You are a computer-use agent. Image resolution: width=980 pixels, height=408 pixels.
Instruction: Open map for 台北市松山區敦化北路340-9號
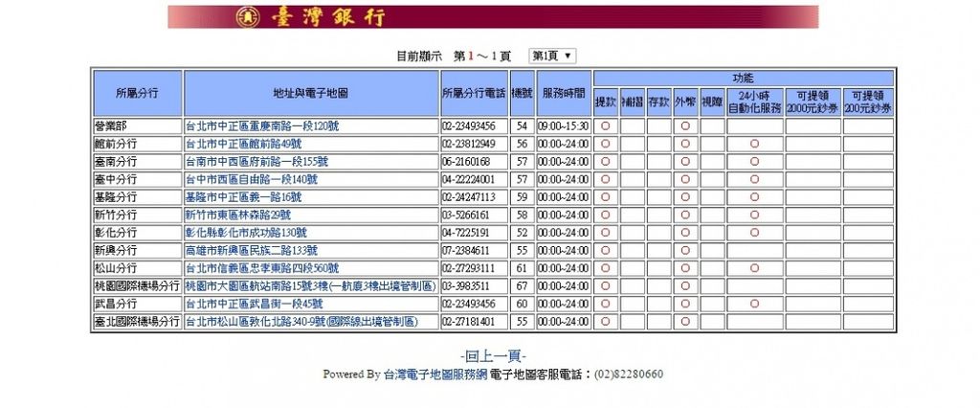point(302,322)
